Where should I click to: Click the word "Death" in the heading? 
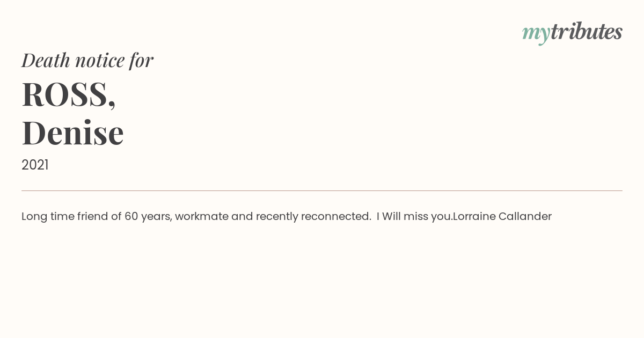pos(46,60)
